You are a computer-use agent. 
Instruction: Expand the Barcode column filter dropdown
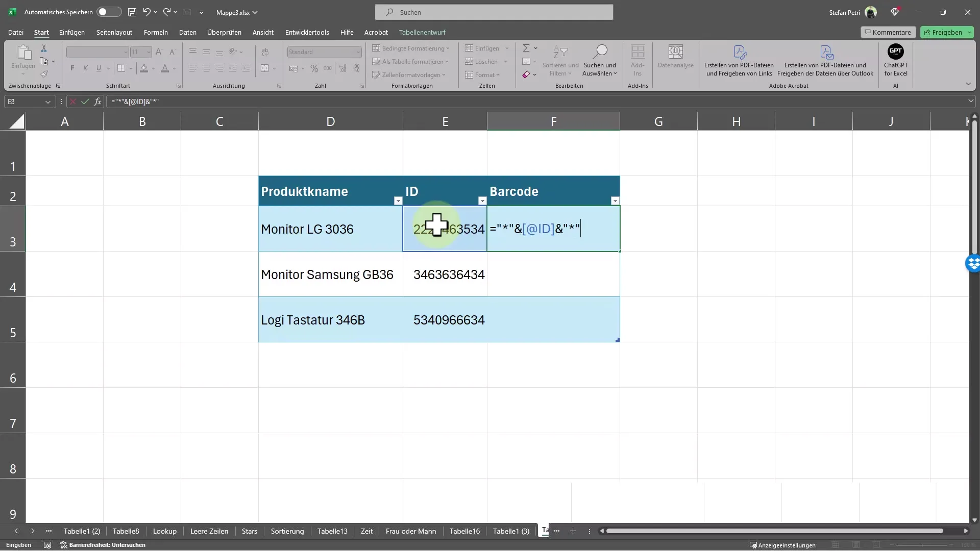[615, 201]
